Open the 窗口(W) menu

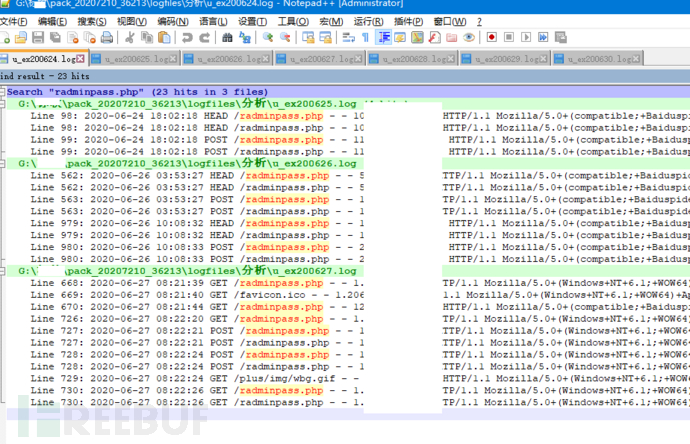click(x=450, y=22)
